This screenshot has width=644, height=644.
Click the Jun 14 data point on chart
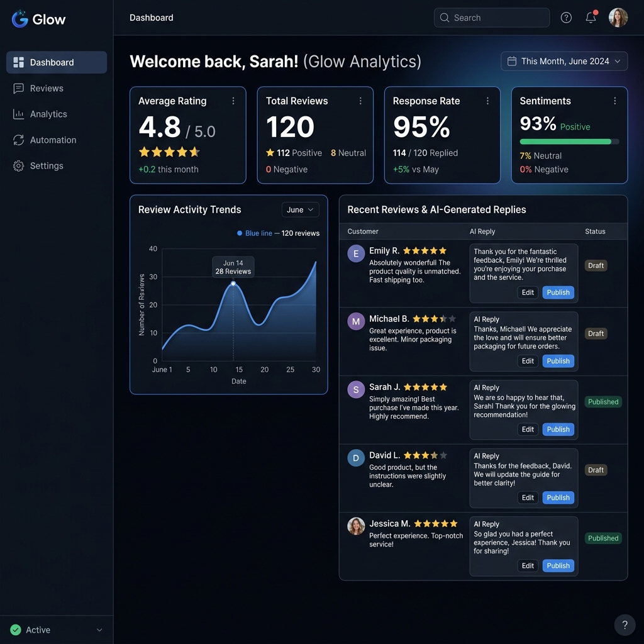pos(233,284)
